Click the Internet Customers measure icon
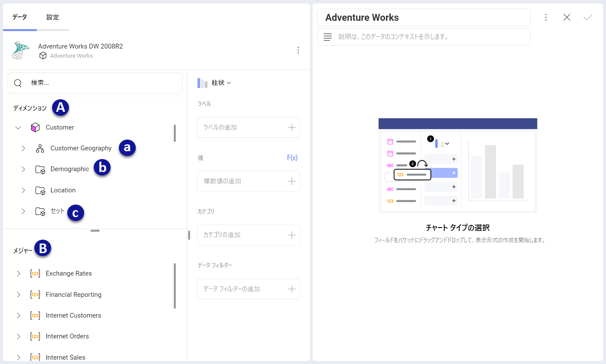The width and height of the screenshot is (606, 364). click(x=36, y=315)
